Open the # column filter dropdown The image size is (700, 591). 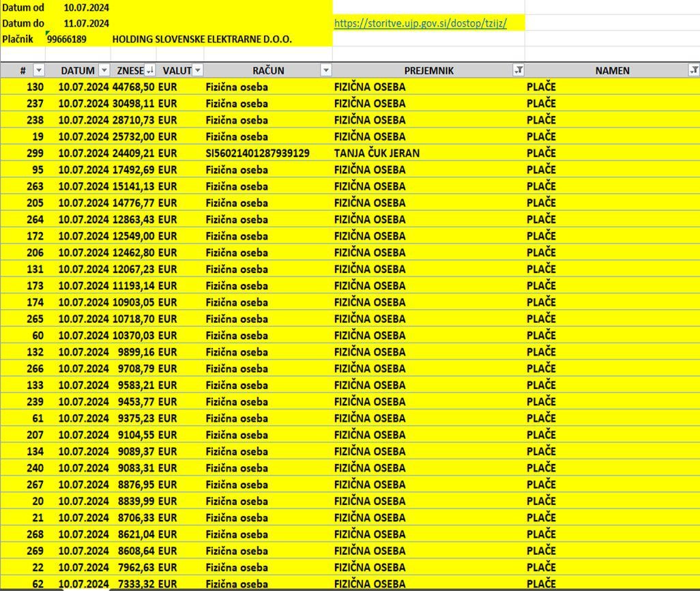click(40, 70)
